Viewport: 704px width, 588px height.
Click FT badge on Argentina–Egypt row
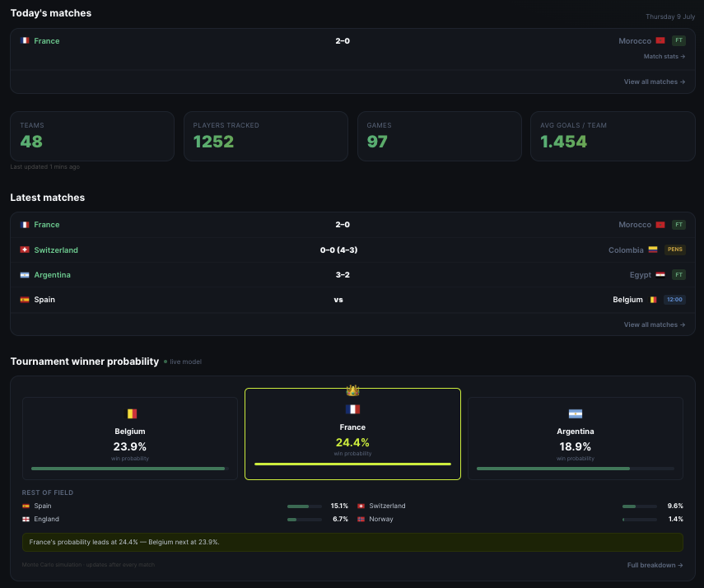(678, 275)
